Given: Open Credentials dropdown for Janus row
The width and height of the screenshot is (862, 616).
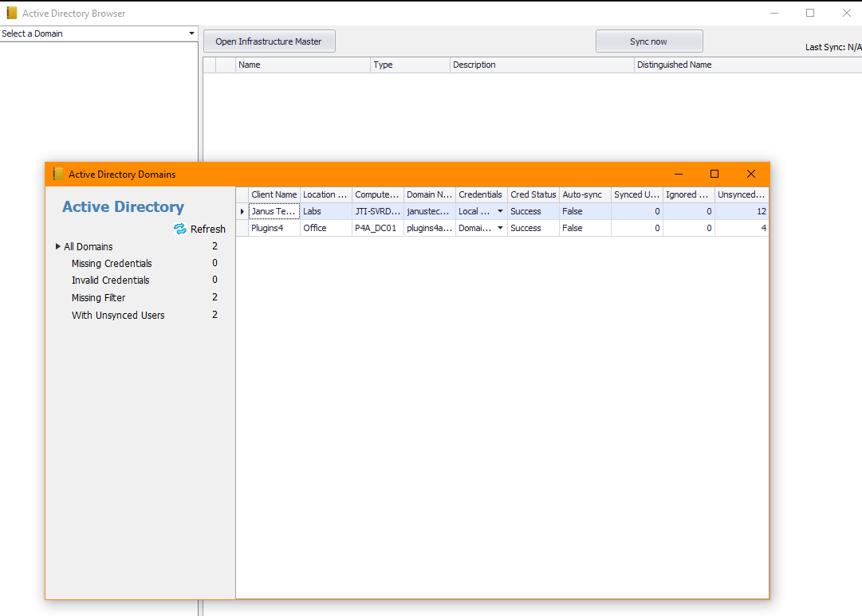Looking at the screenshot, I should [x=500, y=211].
